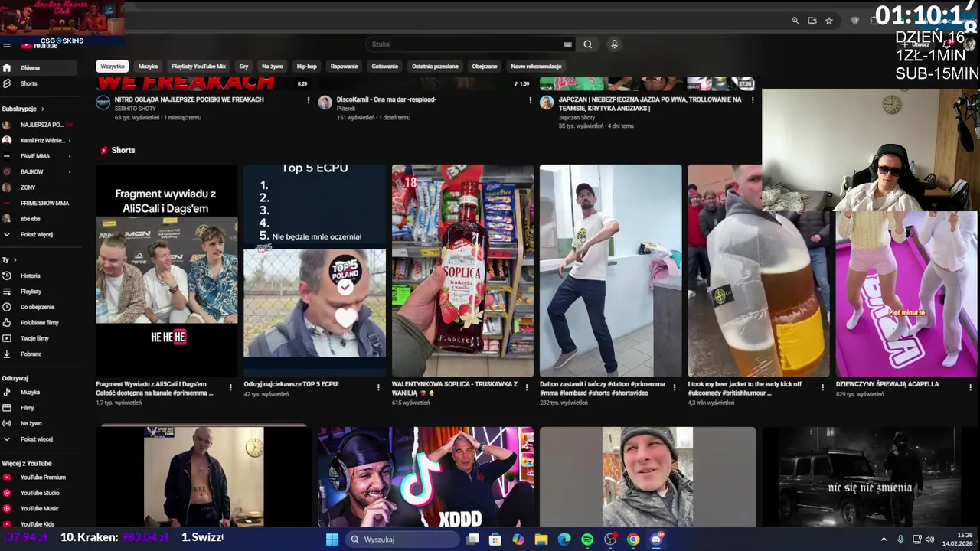Open options for beer jacket short
The image size is (980, 551).
[823, 388]
